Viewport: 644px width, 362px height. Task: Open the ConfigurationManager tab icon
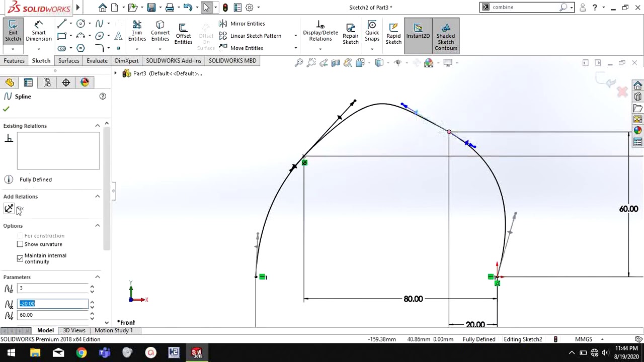click(47, 82)
